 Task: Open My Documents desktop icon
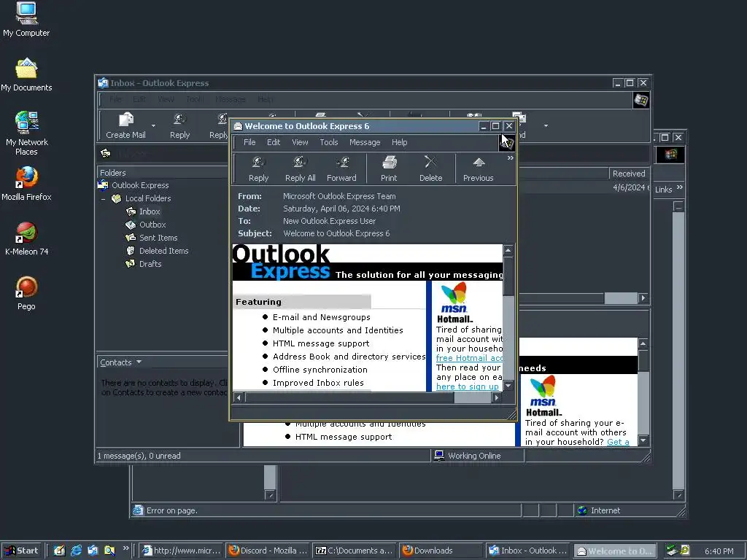point(26,74)
